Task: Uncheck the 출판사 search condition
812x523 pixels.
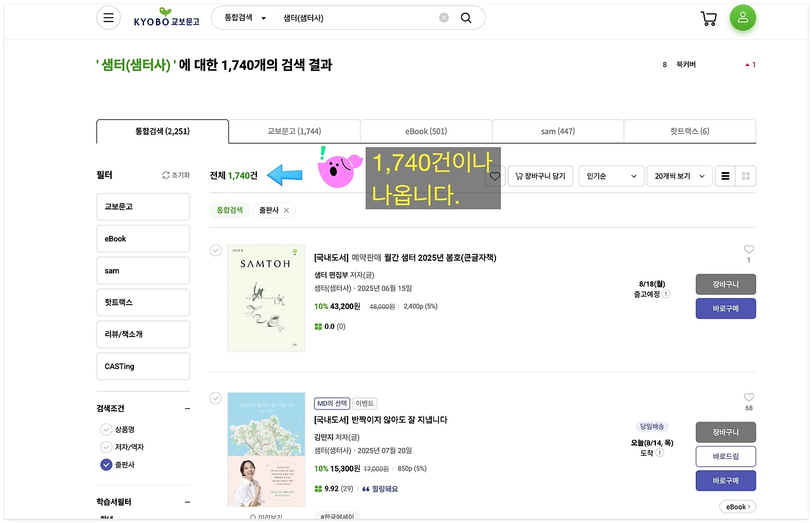Action: tap(106, 465)
